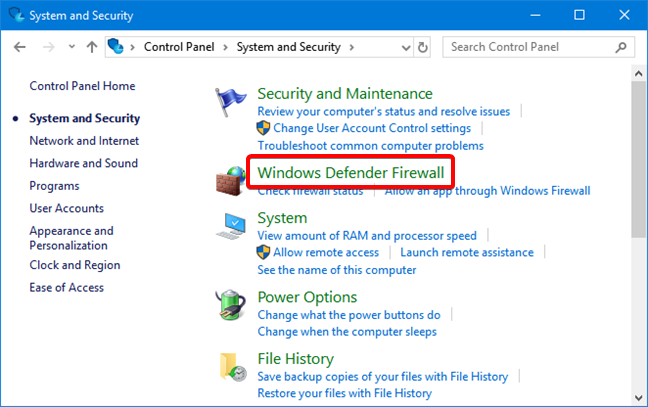
Task: Click Allow remote access link
Action: 326,252
